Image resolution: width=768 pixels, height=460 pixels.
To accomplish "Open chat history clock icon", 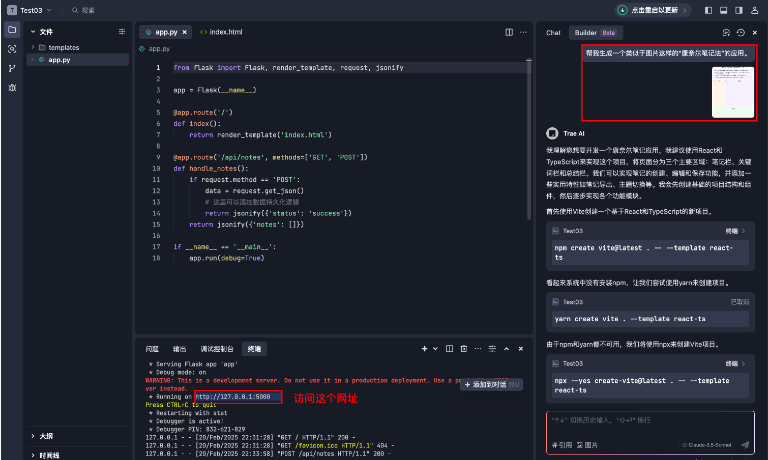I will coord(740,32).
